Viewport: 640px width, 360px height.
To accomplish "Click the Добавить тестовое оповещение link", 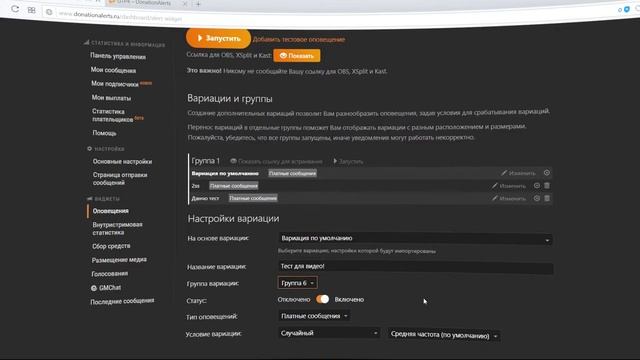I will tap(299, 40).
